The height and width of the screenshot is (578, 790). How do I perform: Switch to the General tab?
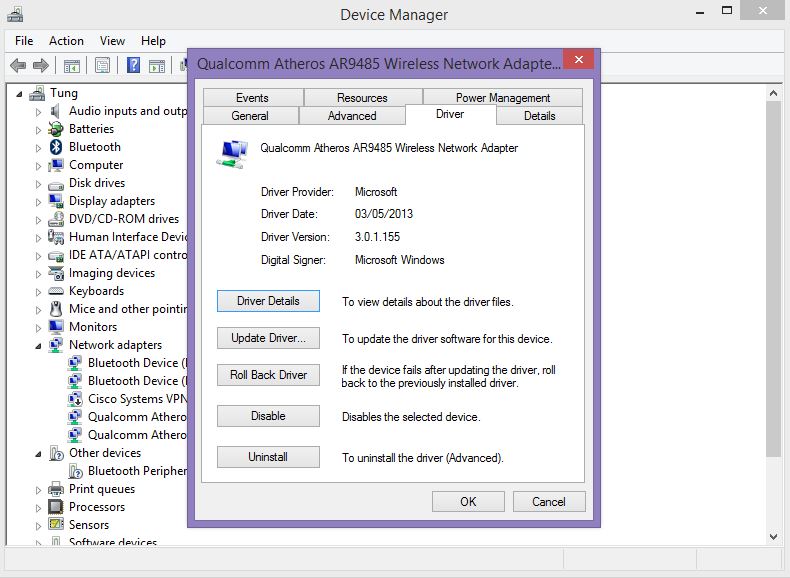click(x=250, y=116)
